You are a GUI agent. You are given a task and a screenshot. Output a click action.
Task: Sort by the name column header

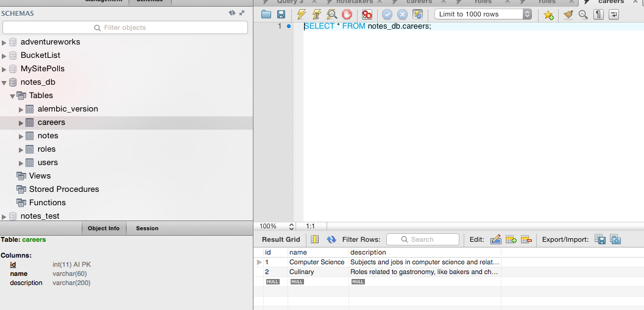coord(318,253)
